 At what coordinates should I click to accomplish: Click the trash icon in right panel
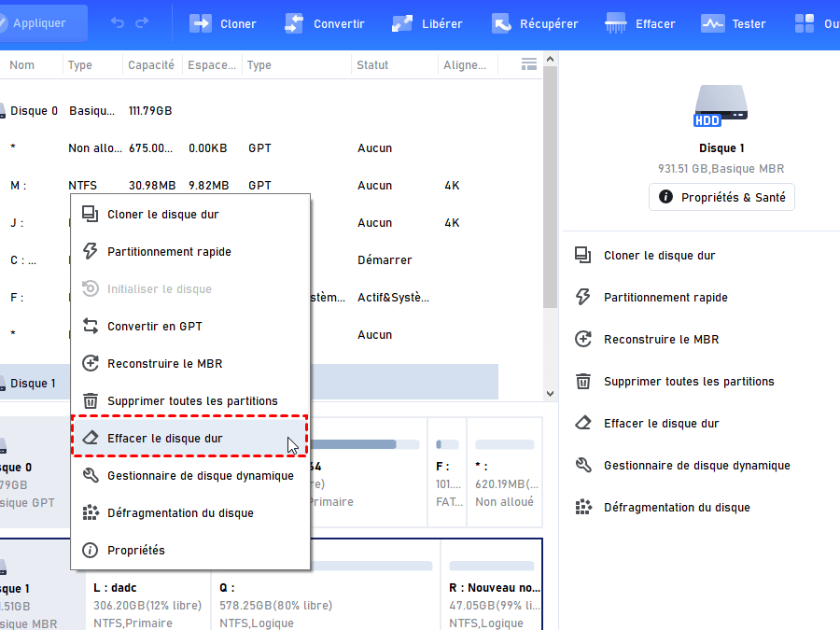click(582, 382)
